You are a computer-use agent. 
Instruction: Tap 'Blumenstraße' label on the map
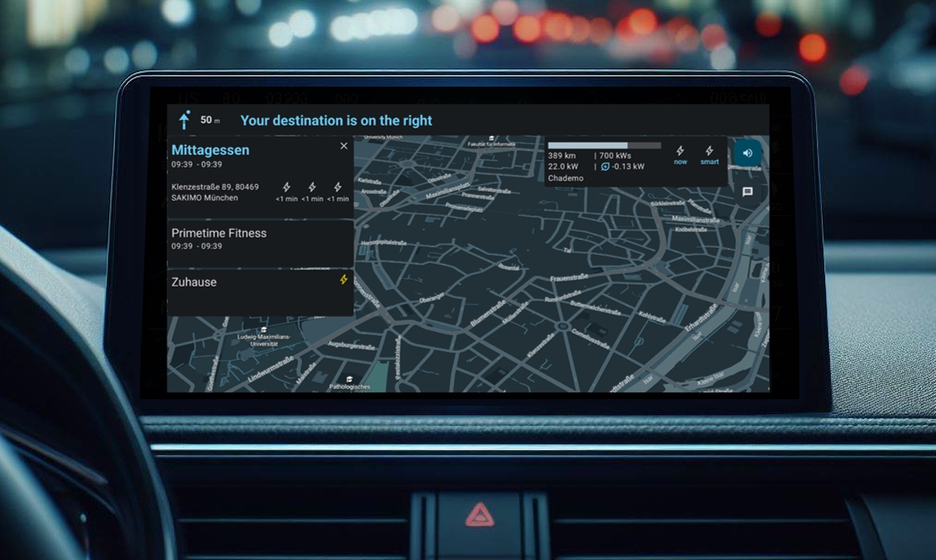[488, 313]
